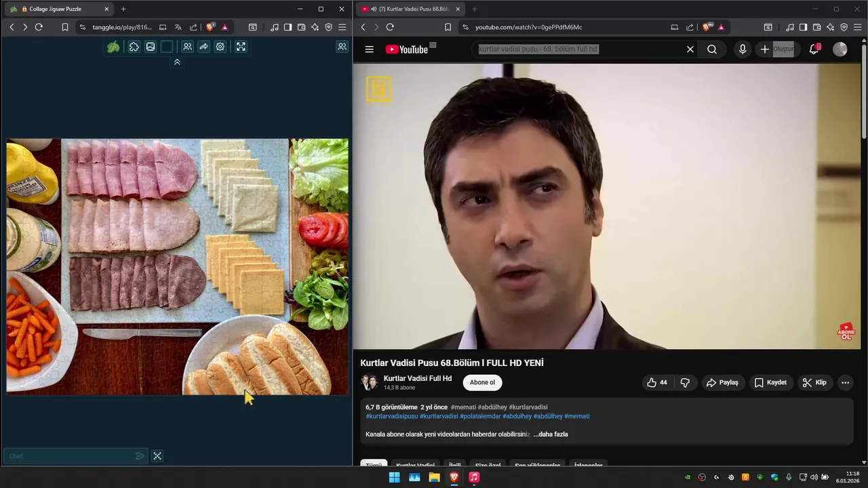
Task: Bookmark the tanggle.io page
Action: click(65, 27)
